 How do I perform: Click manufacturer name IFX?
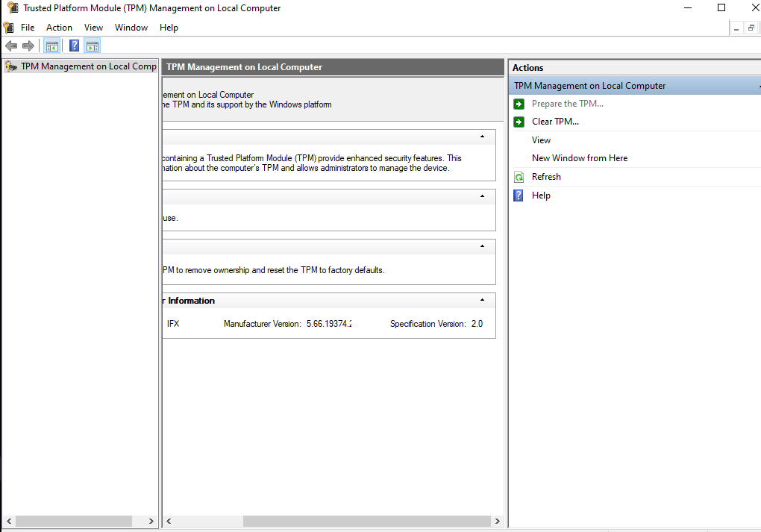173,324
